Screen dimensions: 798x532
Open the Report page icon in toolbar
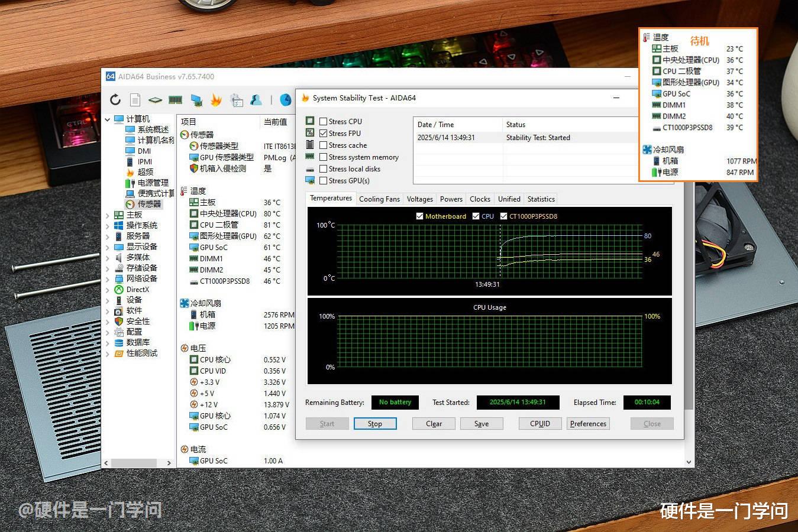coord(135,100)
